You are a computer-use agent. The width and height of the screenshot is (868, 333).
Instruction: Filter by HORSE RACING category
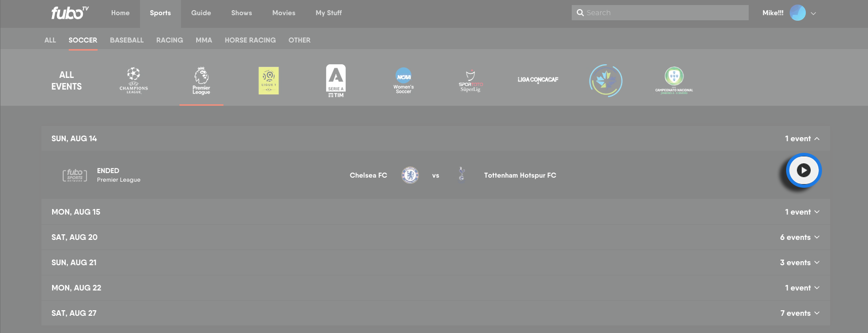250,40
